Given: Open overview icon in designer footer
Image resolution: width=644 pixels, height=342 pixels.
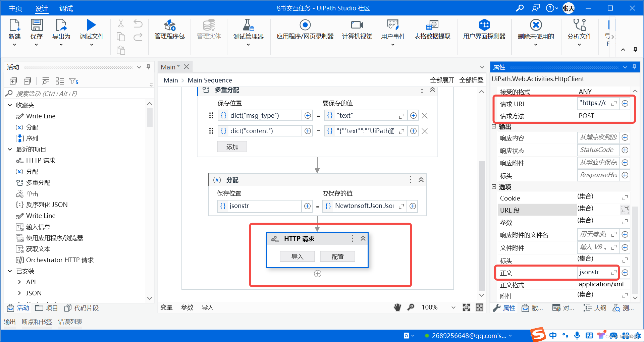Looking at the screenshot, I should pyautogui.click(x=480, y=307).
